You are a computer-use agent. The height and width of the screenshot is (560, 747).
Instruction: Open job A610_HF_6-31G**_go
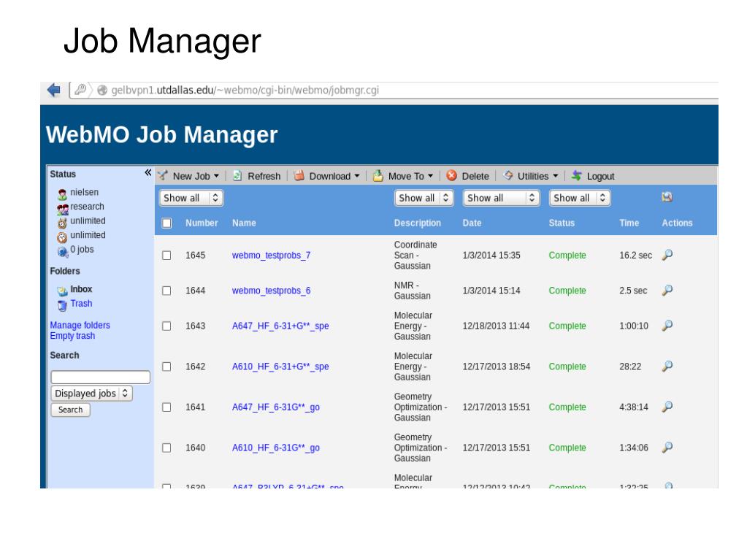tap(276, 448)
